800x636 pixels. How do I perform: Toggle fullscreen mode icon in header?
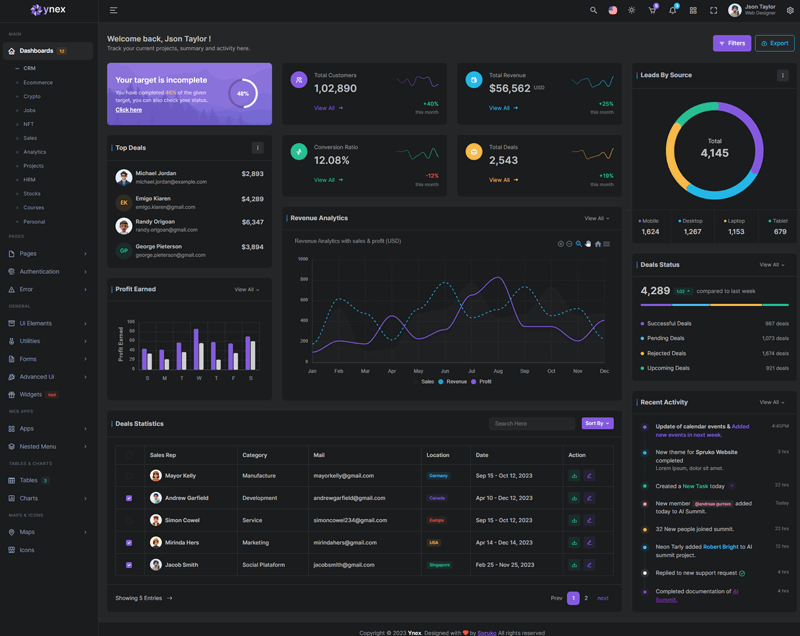click(713, 10)
